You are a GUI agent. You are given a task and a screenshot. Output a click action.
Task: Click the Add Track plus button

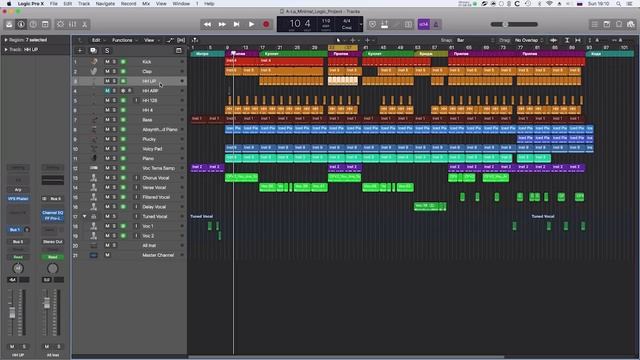80,51
